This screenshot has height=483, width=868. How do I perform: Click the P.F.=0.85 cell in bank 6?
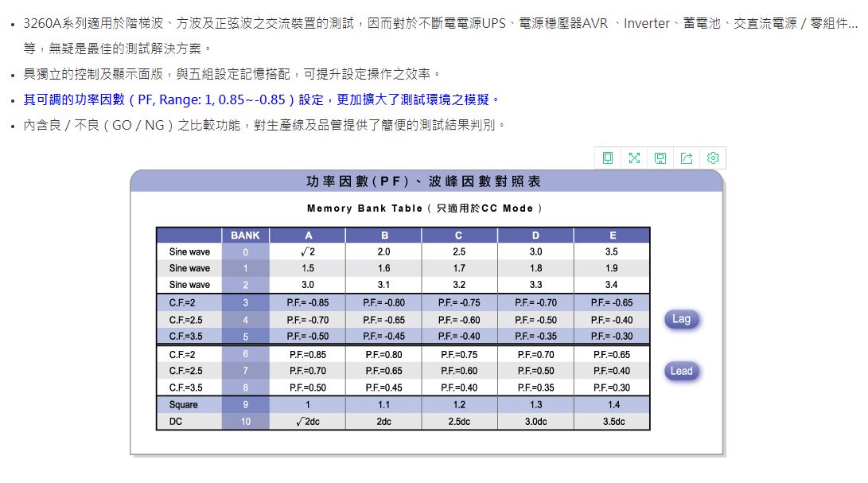pyautogui.click(x=308, y=355)
